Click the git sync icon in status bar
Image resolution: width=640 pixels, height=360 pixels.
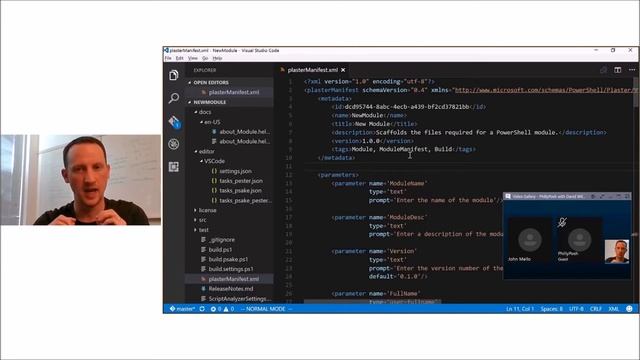(x=202, y=309)
